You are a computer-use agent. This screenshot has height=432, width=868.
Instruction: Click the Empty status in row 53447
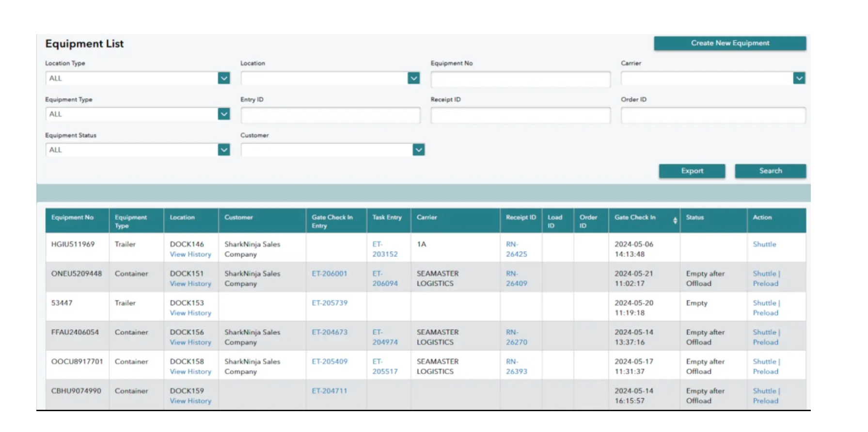tap(696, 303)
